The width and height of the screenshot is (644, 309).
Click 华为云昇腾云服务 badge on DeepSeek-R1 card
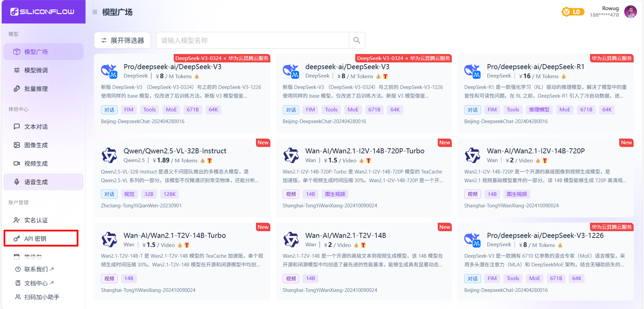[x=611, y=58]
